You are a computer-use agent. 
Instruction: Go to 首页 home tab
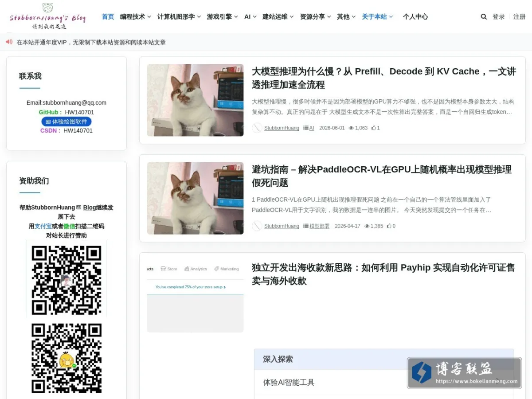pos(108,17)
